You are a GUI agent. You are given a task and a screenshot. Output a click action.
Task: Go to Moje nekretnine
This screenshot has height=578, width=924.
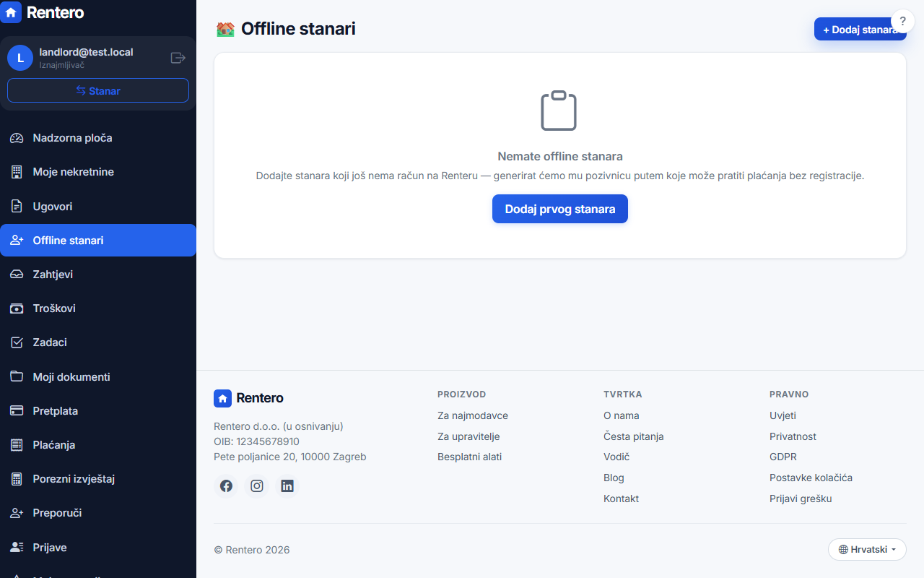98,172
